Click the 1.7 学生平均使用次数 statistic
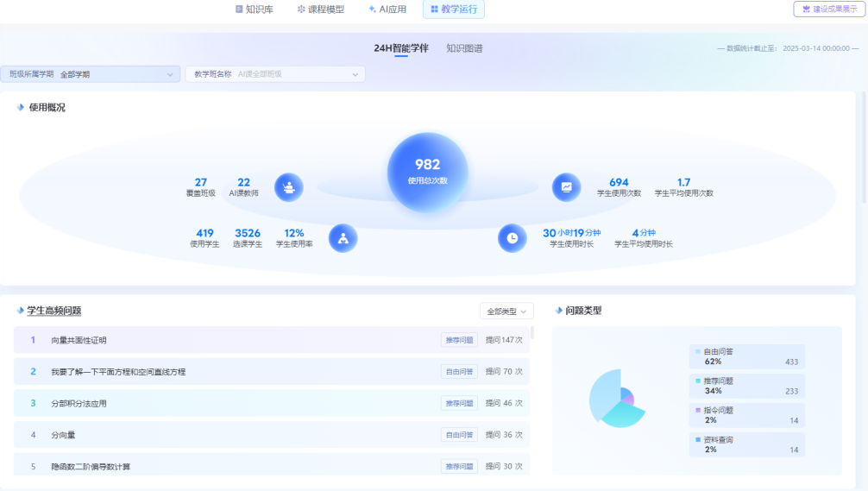 (x=683, y=187)
